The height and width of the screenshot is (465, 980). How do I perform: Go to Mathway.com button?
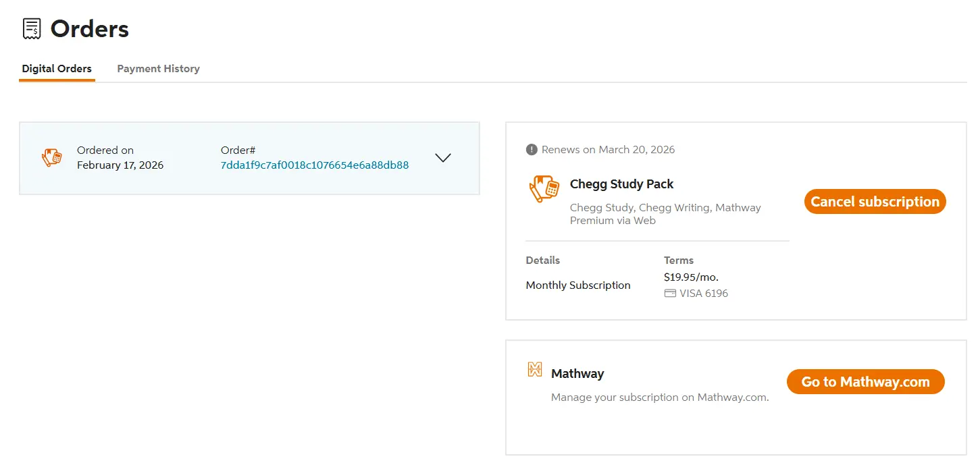pyautogui.click(x=865, y=382)
